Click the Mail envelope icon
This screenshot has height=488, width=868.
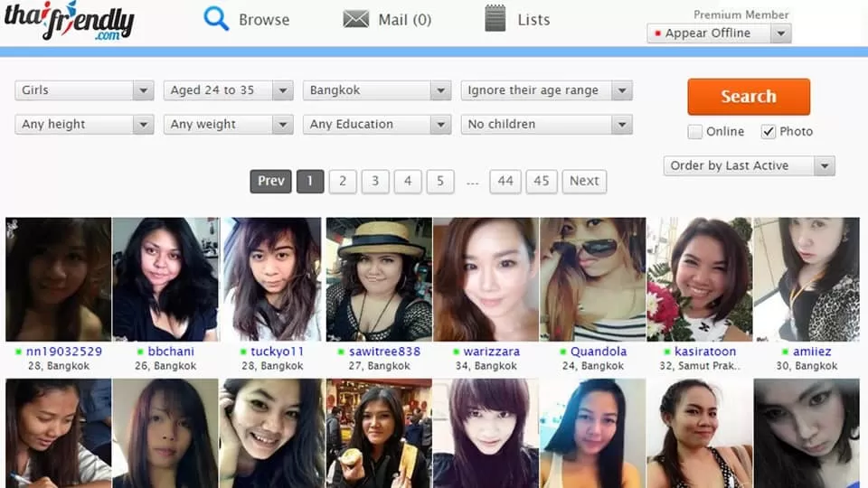coord(356,19)
